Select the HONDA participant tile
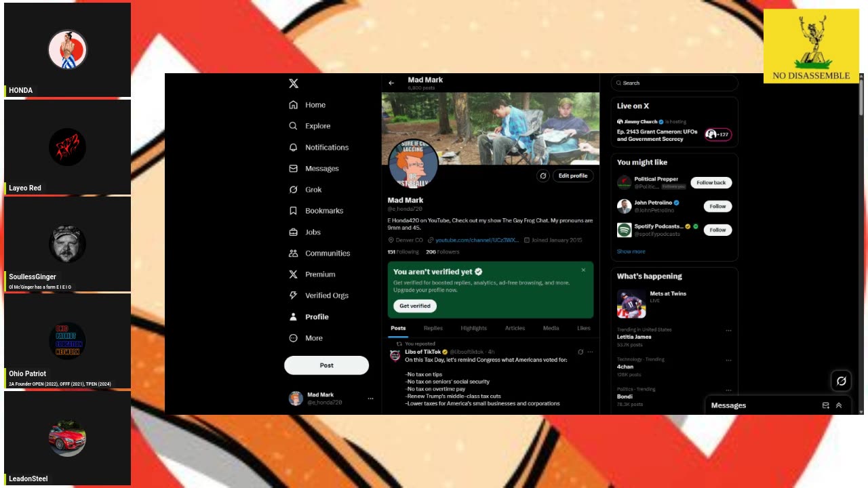868x488 pixels. (x=67, y=50)
